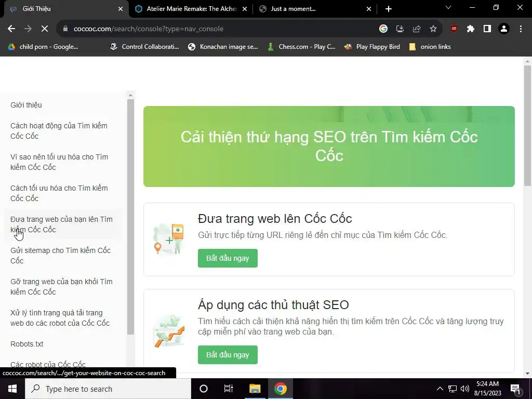Click the Google icon in address bar

click(x=383, y=29)
